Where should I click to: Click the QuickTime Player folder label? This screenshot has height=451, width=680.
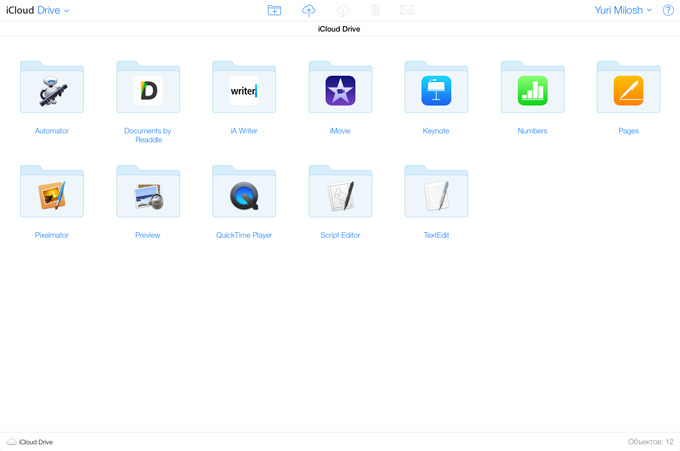click(x=244, y=235)
